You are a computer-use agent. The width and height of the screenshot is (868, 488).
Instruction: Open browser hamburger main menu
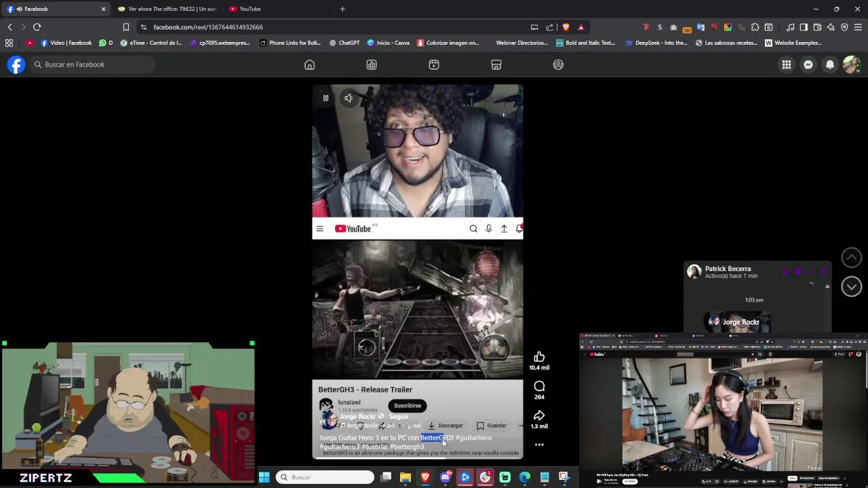(x=858, y=27)
